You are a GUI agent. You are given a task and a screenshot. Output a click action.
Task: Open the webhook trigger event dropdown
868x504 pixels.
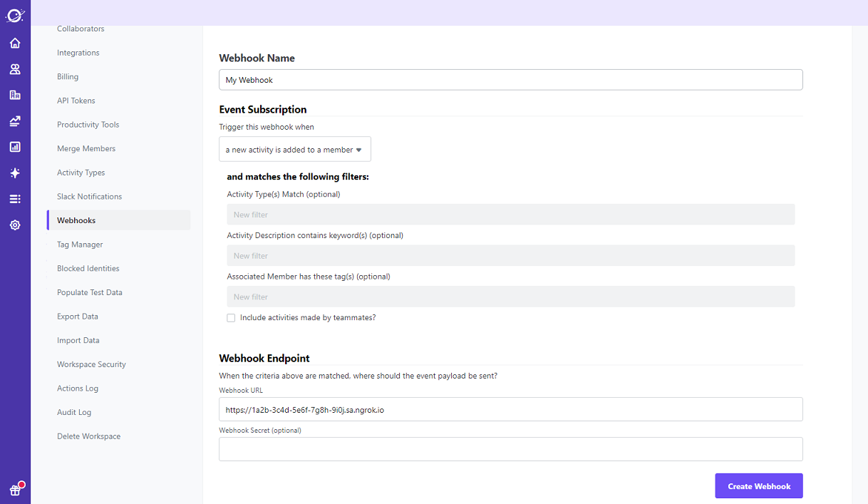294,149
